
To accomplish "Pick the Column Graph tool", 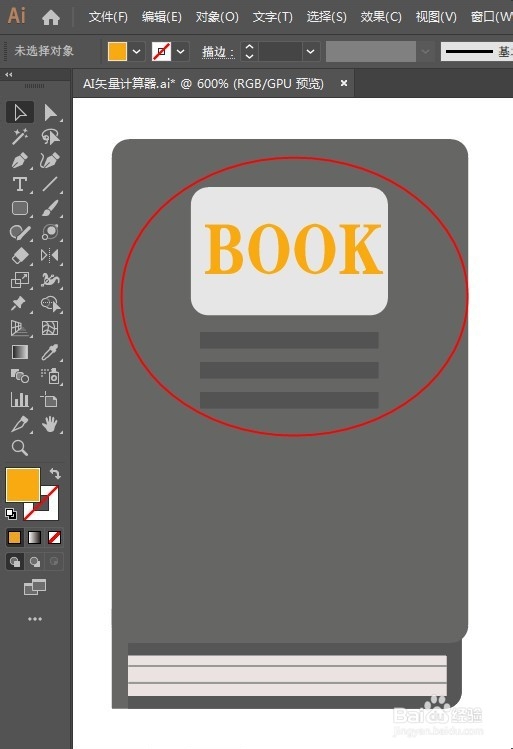I will tap(20, 400).
